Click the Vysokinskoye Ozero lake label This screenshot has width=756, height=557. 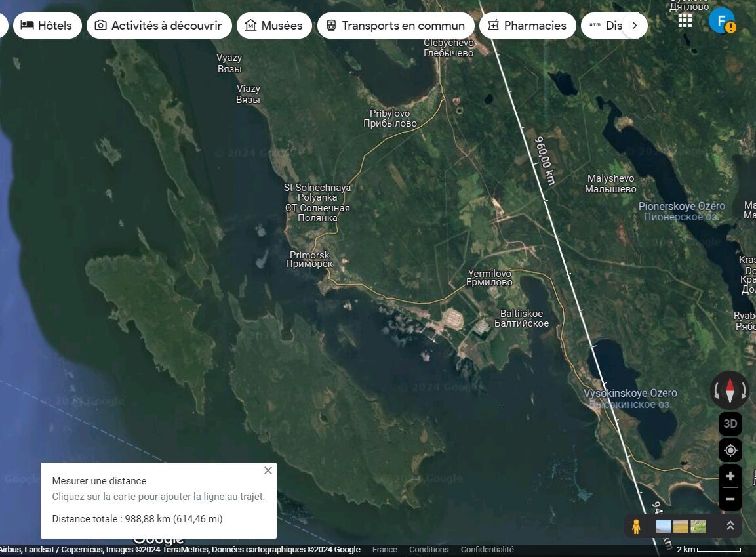pyautogui.click(x=630, y=399)
